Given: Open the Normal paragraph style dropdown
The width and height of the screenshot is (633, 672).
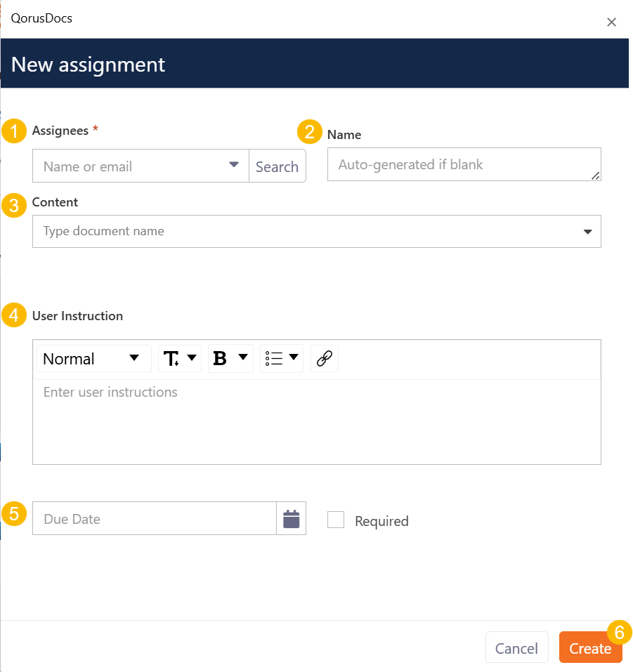Looking at the screenshot, I should [x=93, y=359].
